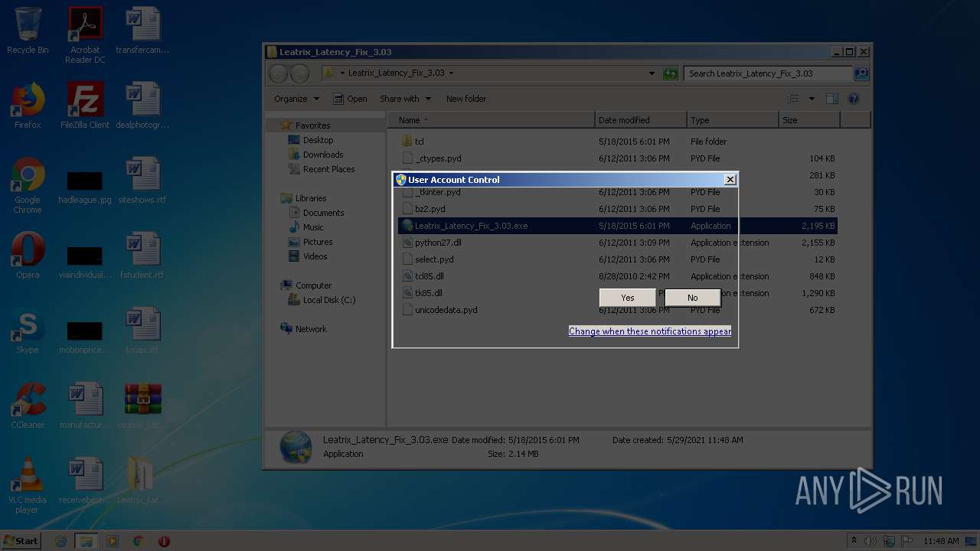Click No in User Account Control dialog

pyautogui.click(x=692, y=298)
